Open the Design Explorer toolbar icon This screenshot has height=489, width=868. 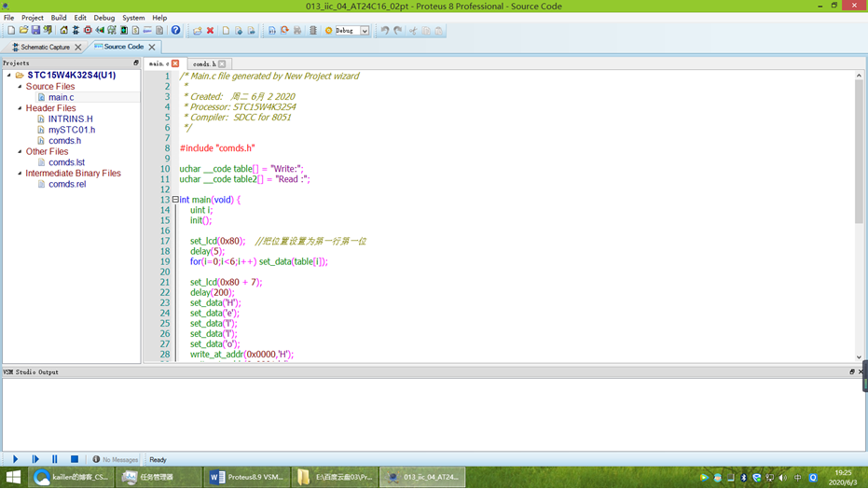click(124, 31)
